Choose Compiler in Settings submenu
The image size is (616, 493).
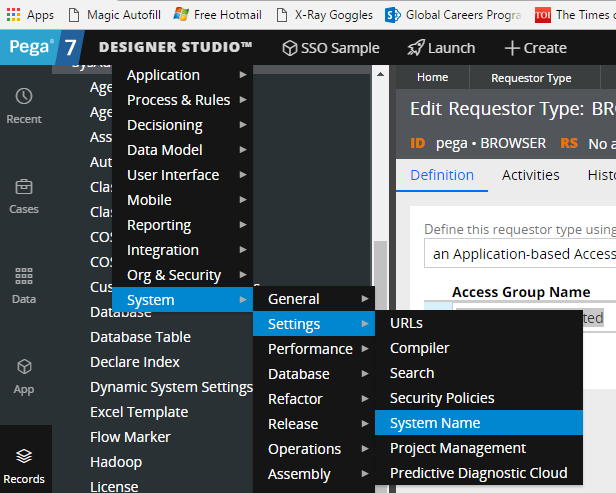coord(479,348)
